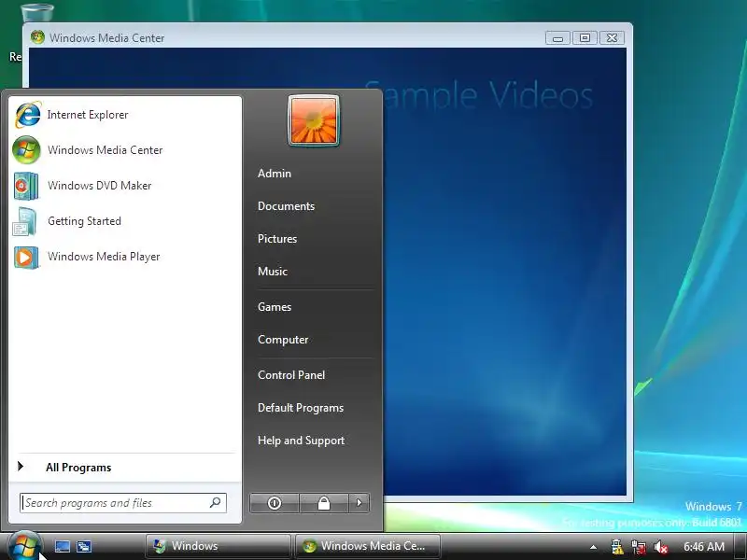The width and height of the screenshot is (747, 560).
Task: Click the Media Center title bar icon
Action: (37, 37)
